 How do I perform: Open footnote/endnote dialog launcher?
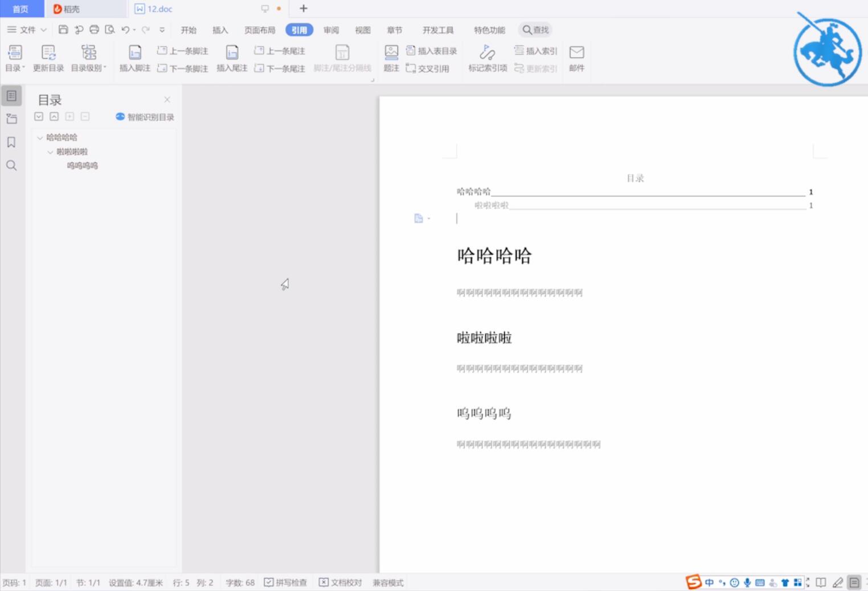tap(372, 80)
